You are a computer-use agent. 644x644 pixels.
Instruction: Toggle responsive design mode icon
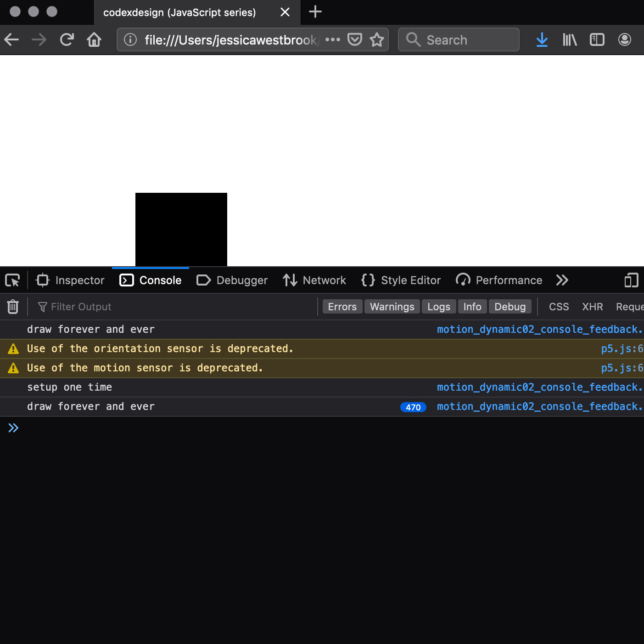click(x=631, y=280)
